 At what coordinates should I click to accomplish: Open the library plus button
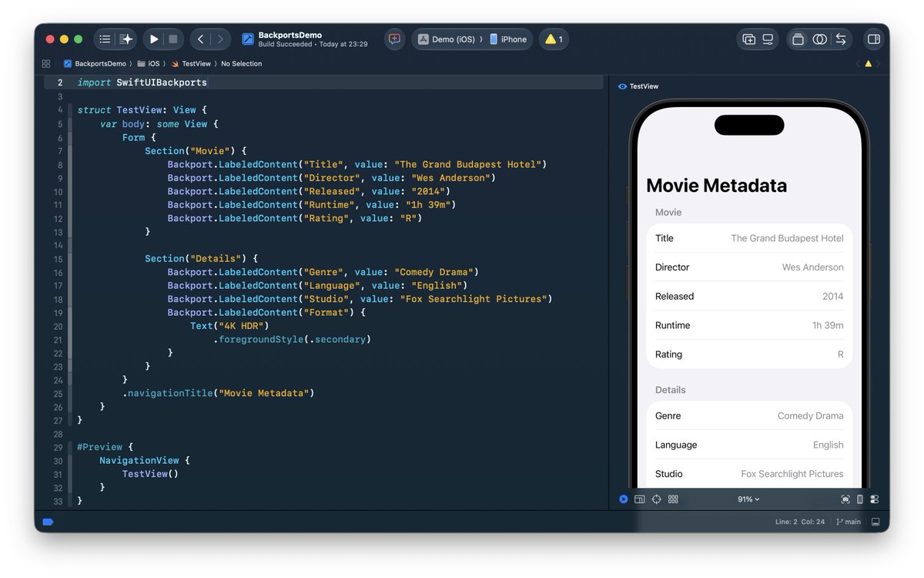coord(748,39)
